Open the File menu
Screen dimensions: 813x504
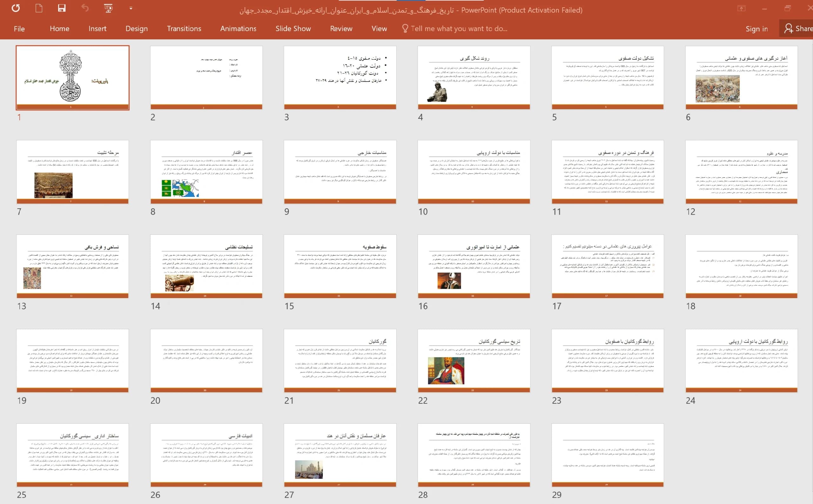[19, 29]
